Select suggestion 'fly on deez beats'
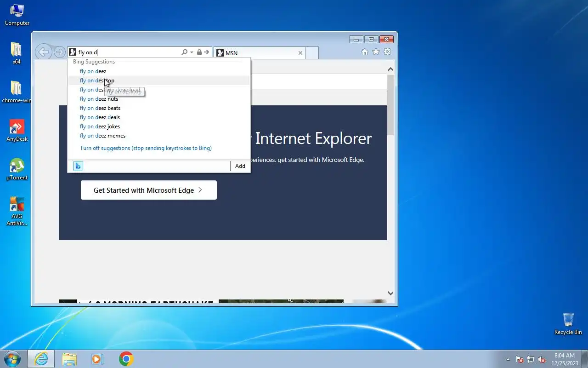The image size is (588, 368). coord(158,108)
